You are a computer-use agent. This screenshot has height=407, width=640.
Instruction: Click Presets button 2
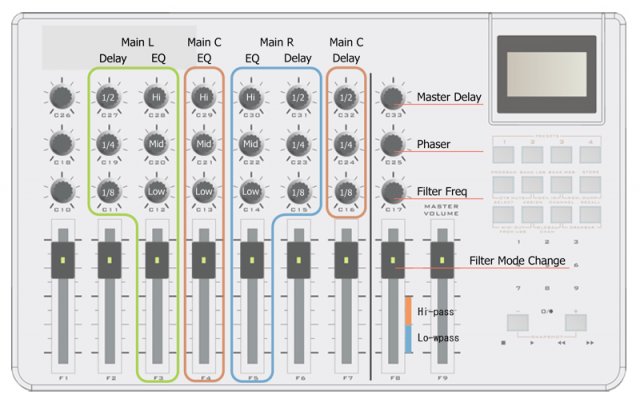click(x=532, y=155)
